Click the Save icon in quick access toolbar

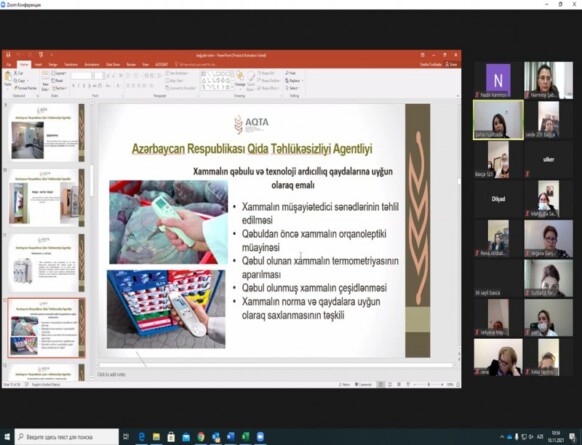tap(8, 55)
